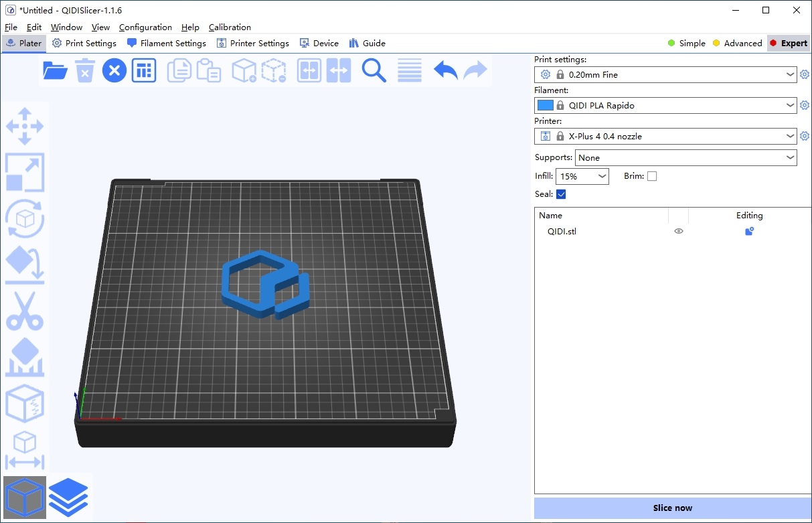Uncheck the Seal checkbox
The image size is (812, 523).
pyautogui.click(x=561, y=194)
